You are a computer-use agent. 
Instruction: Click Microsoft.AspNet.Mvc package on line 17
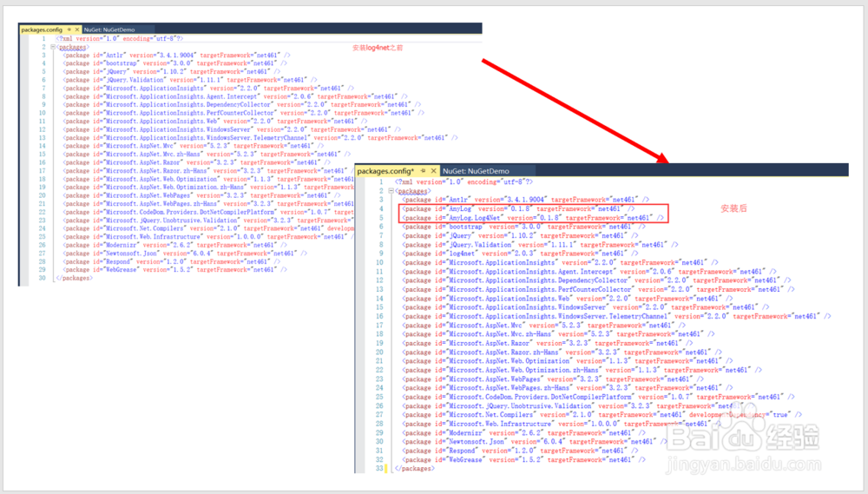point(543,325)
